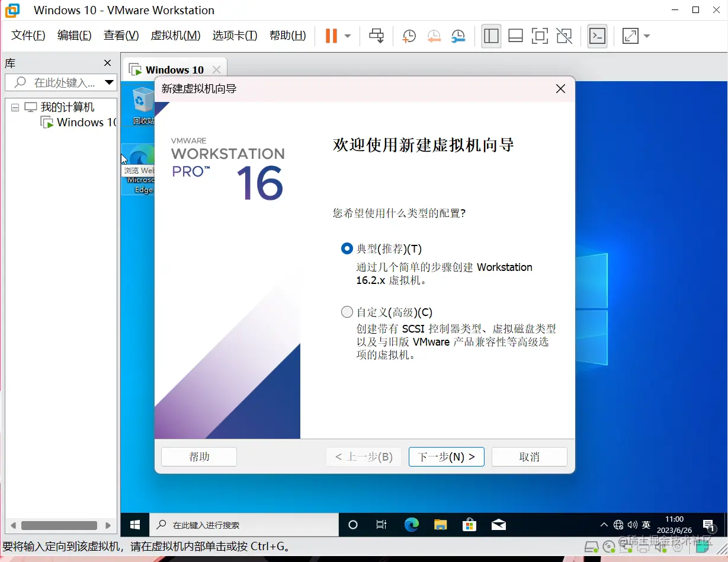Select 典型(推荐)(T) radio option

(347, 249)
